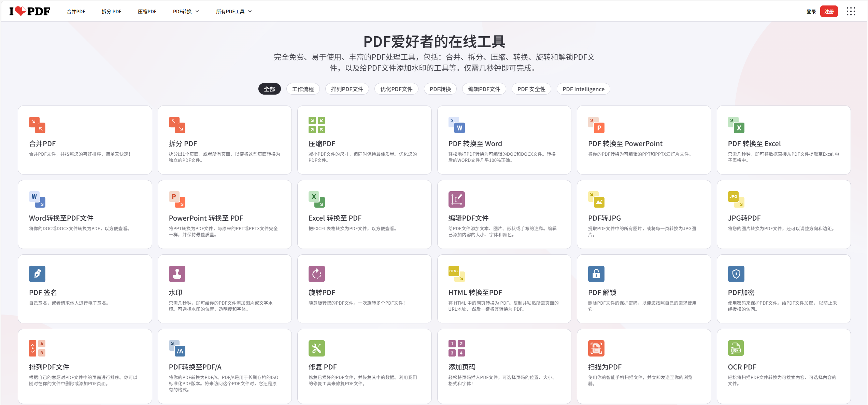Screen dimensions: 868x405
Task: Open the Rotate PDF (旋转PDF) icon
Action: (x=316, y=274)
